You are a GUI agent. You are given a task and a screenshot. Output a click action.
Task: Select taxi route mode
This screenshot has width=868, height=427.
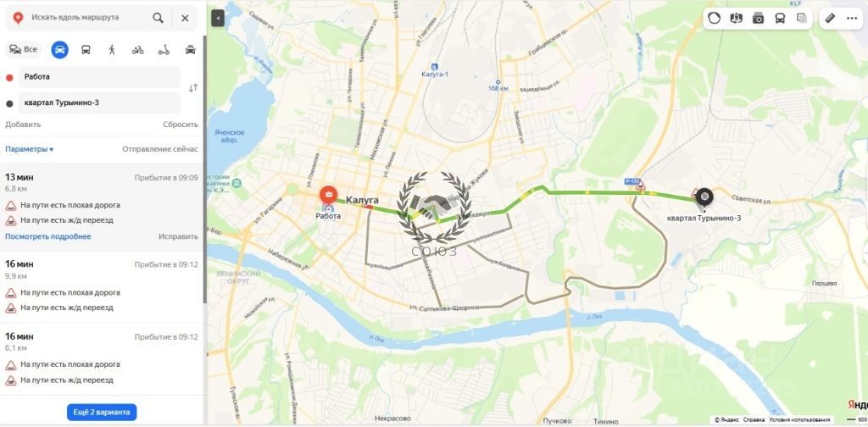(x=190, y=50)
